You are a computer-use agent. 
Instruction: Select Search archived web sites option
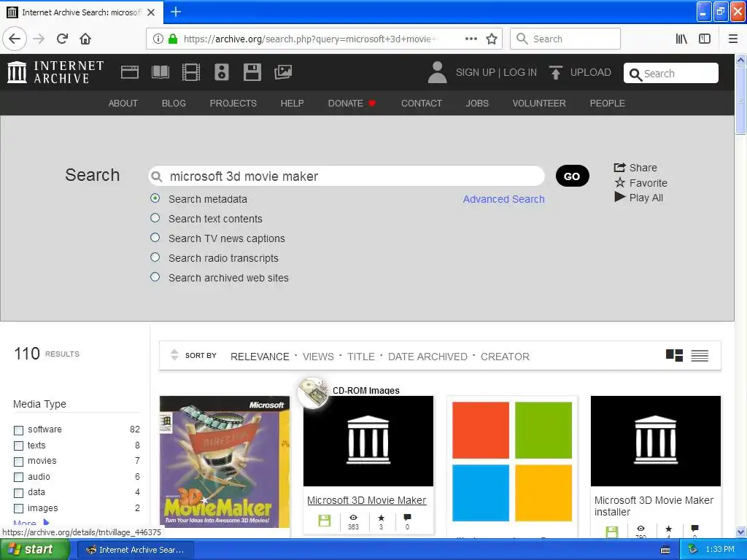click(x=155, y=276)
